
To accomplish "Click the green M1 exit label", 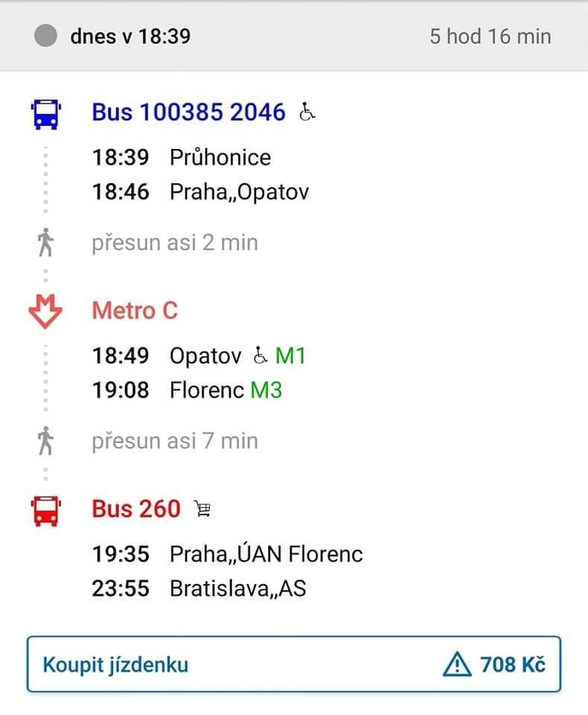I will tap(290, 356).
